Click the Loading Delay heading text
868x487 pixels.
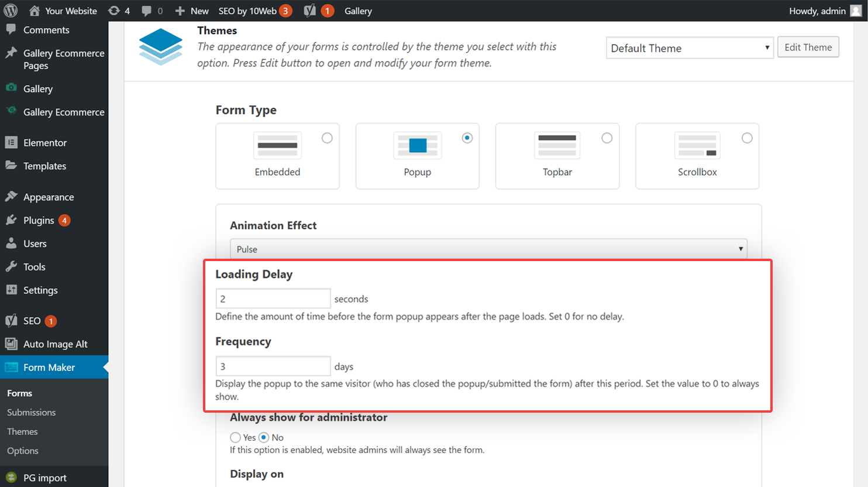[254, 275]
